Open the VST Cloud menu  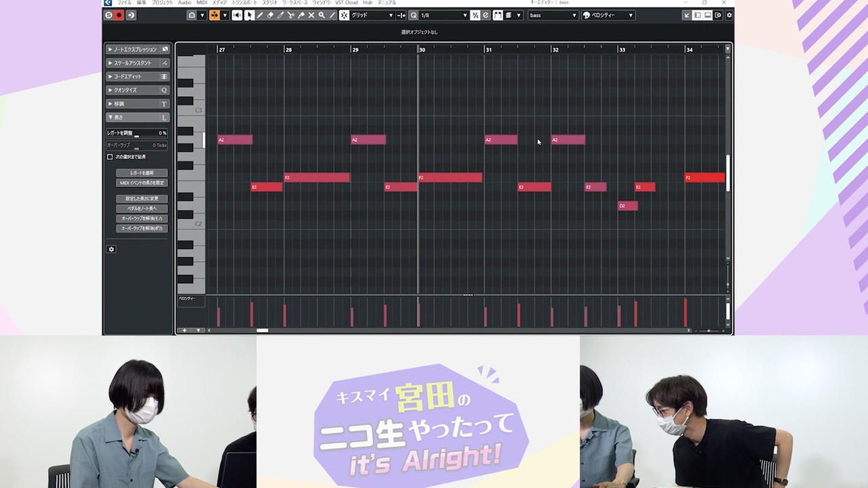click(x=347, y=3)
